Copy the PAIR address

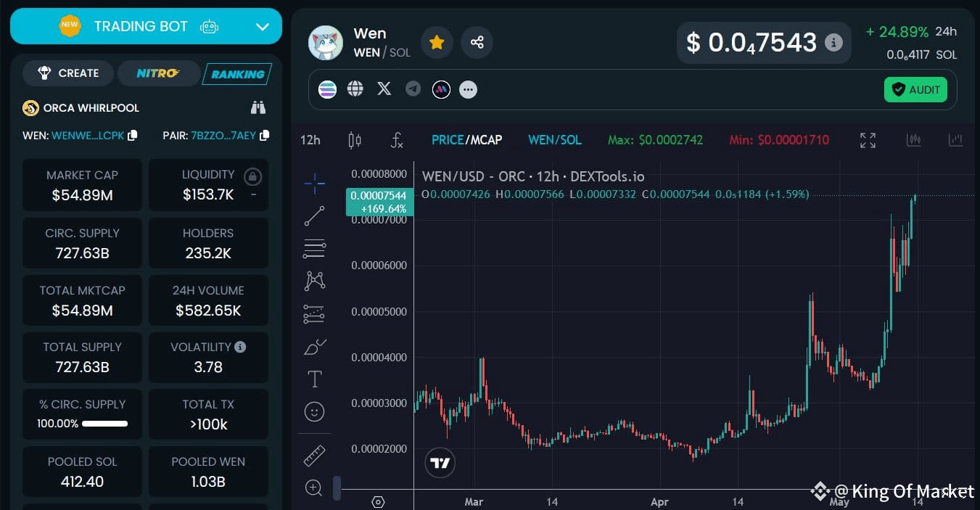coord(264,136)
